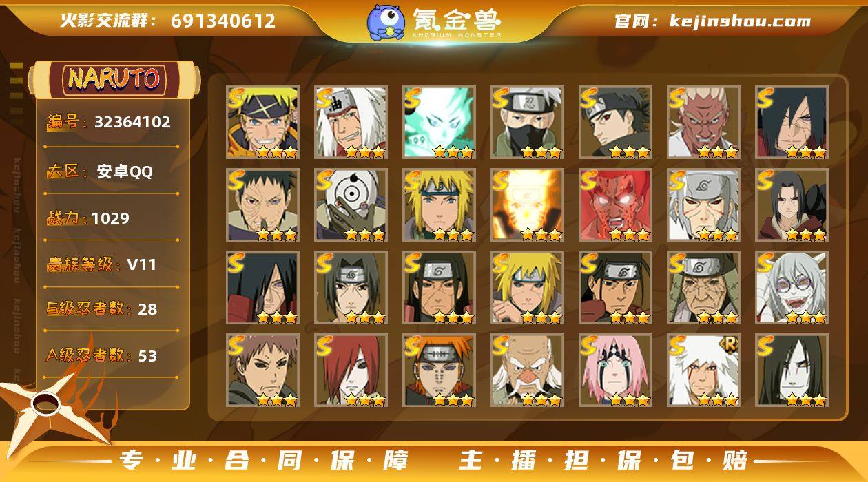
Task: Select the S级忍者数 28 entry
Action: coord(102,308)
